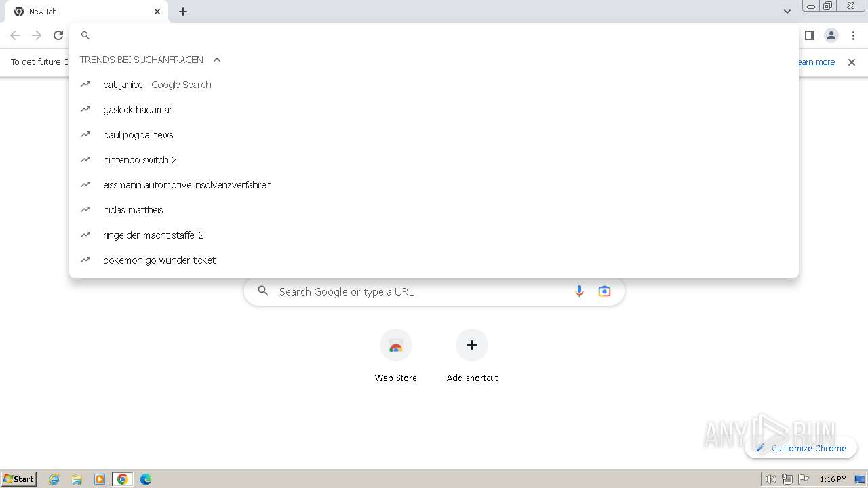Select suggestion nintendo switch 2

pyautogui.click(x=434, y=160)
